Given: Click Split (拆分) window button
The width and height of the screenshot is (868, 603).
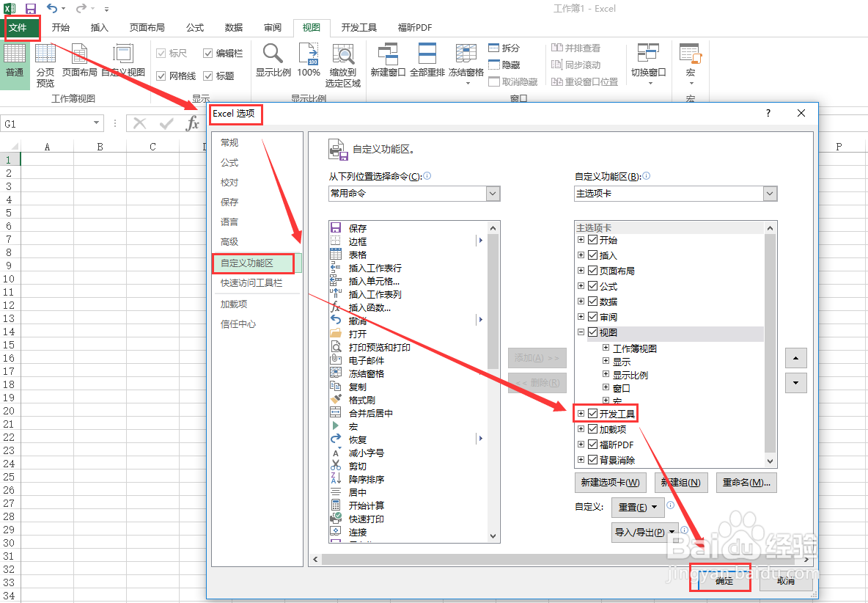Looking at the screenshot, I should 504,48.
